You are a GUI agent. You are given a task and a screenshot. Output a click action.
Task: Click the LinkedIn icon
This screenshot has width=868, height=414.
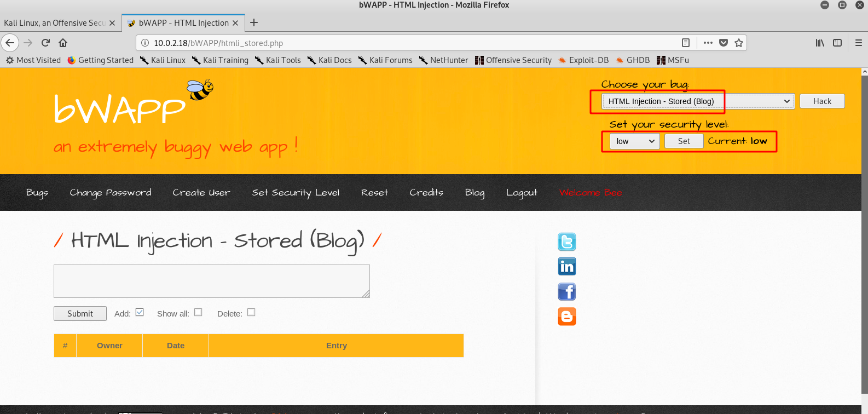point(567,267)
